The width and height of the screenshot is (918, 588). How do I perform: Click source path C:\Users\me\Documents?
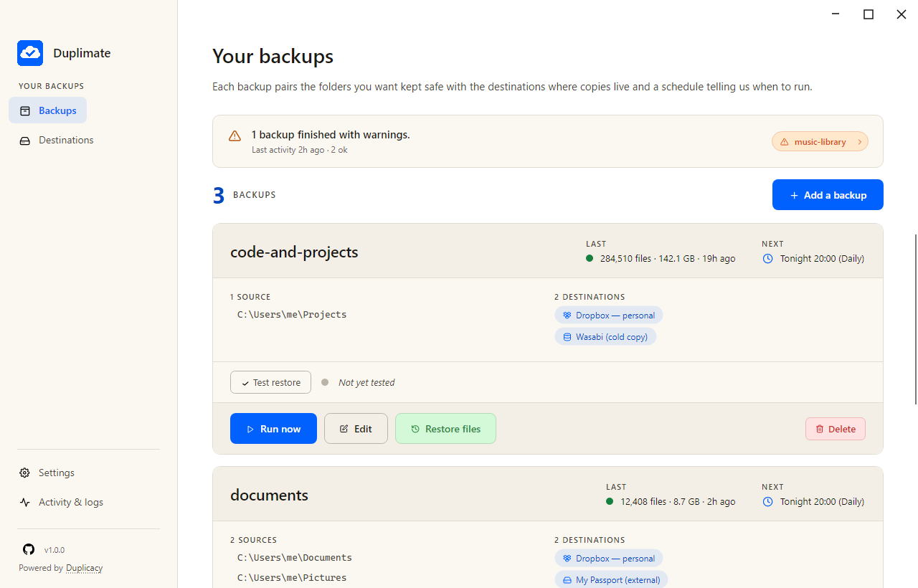coord(295,557)
